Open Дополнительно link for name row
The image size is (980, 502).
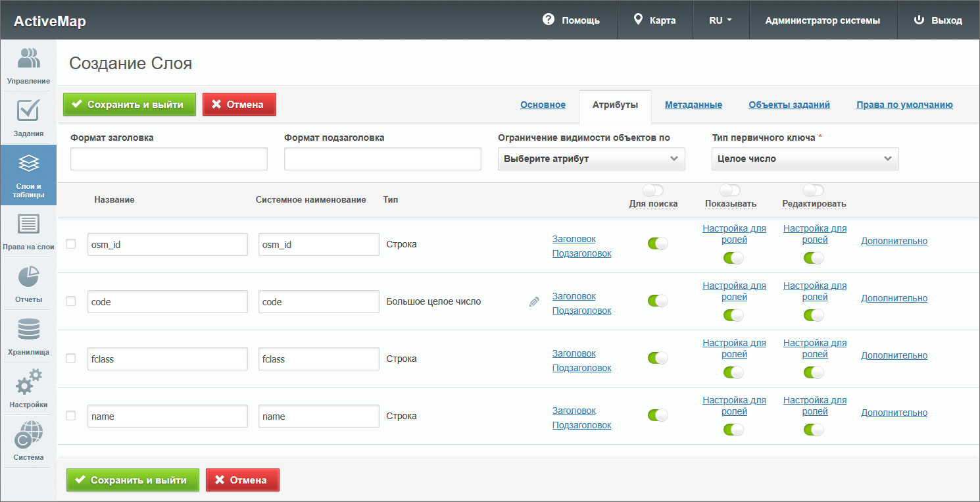894,413
